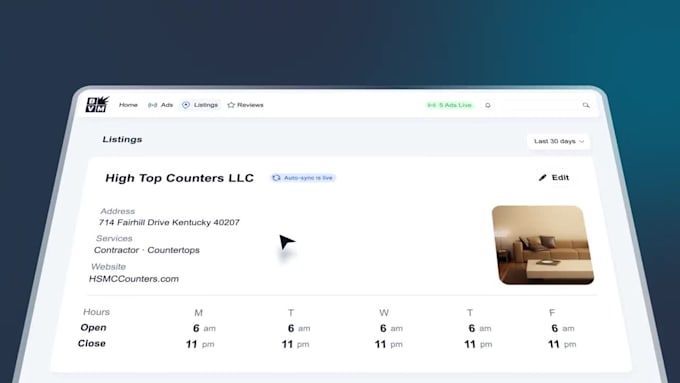Image resolution: width=680 pixels, height=383 pixels.
Task: Click the Edit button
Action: coord(554,177)
